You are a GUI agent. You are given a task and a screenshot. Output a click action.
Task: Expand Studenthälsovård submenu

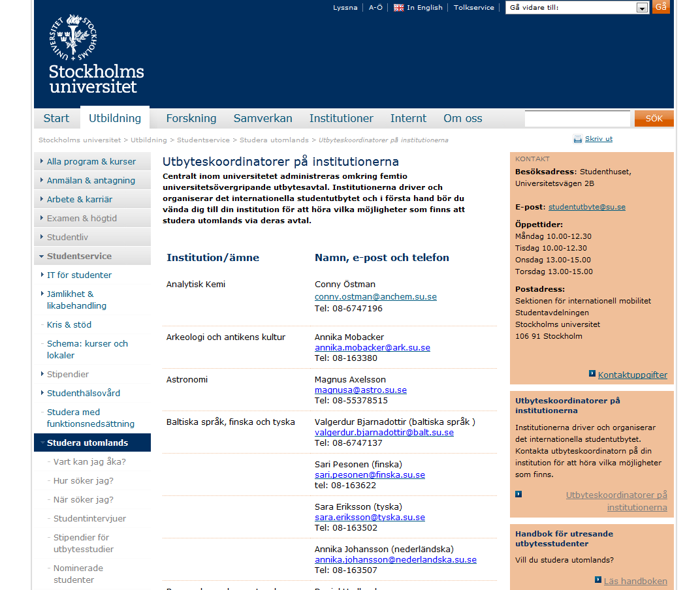point(92,393)
